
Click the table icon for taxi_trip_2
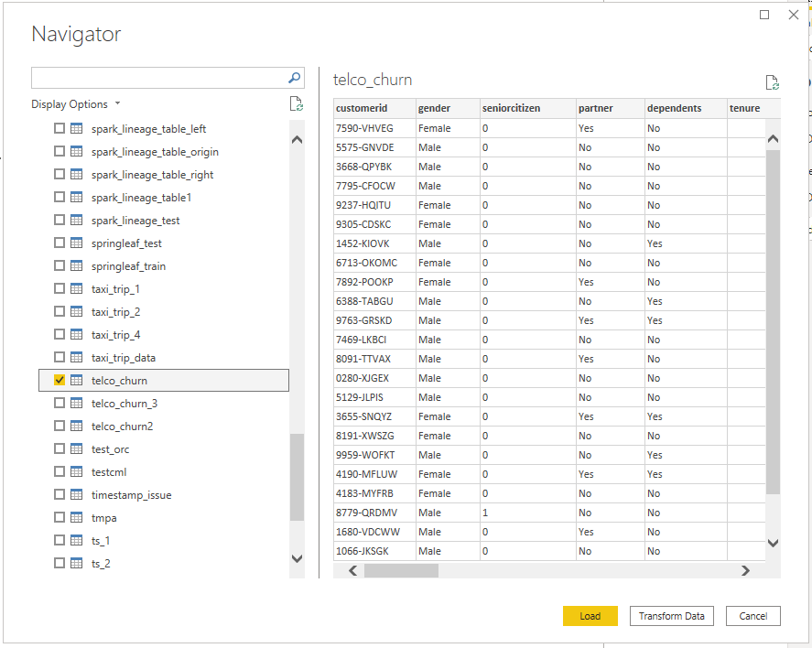[x=76, y=311]
